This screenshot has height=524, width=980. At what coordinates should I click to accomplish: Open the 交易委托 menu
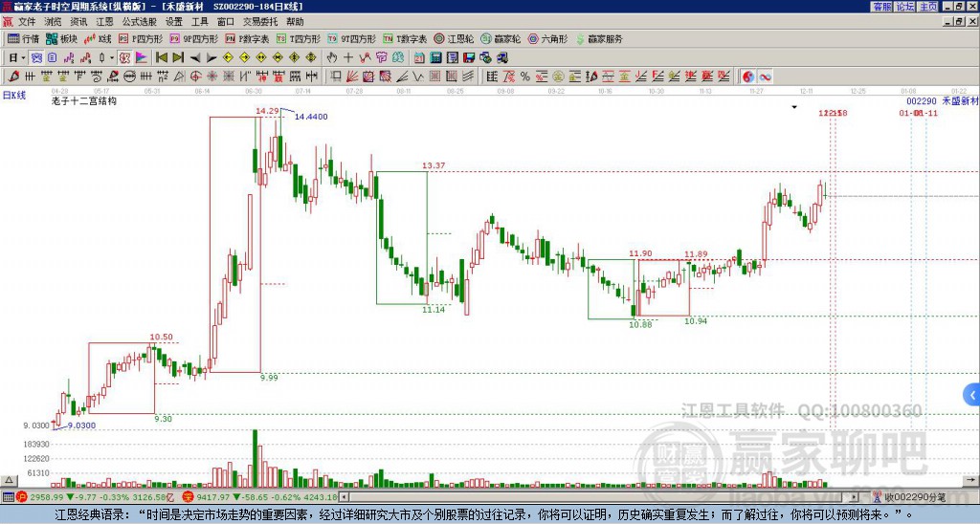(260, 22)
